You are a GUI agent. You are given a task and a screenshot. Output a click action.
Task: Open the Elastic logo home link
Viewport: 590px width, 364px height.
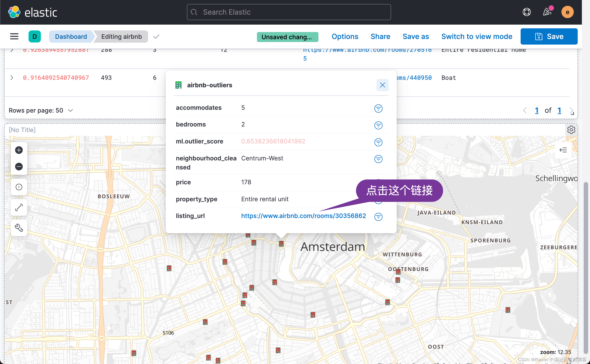tap(32, 12)
